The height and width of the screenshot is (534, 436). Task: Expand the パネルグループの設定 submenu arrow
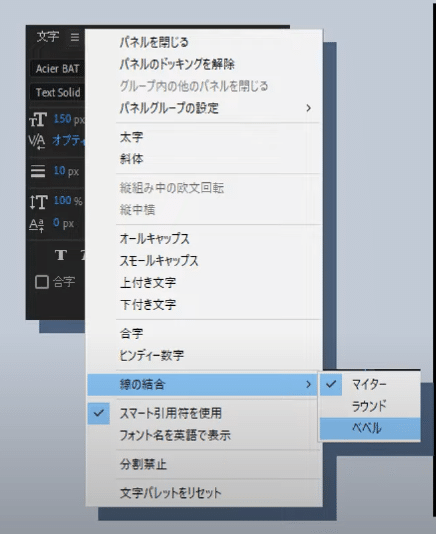pyautogui.click(x=309, y=108)
